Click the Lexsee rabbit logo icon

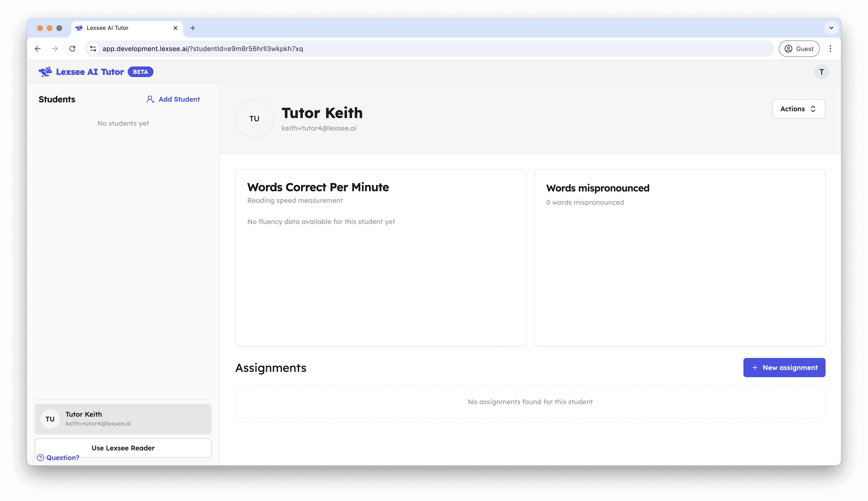click(45, 72)
